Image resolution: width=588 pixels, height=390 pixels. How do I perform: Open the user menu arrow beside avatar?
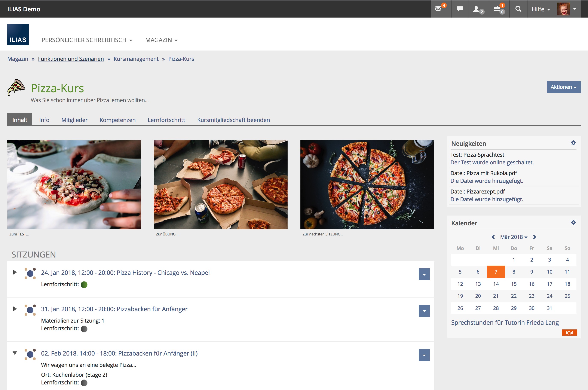pos(575,9)
